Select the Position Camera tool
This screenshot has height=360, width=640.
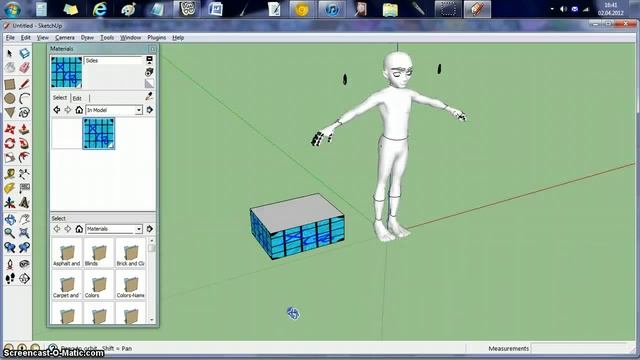10,264
